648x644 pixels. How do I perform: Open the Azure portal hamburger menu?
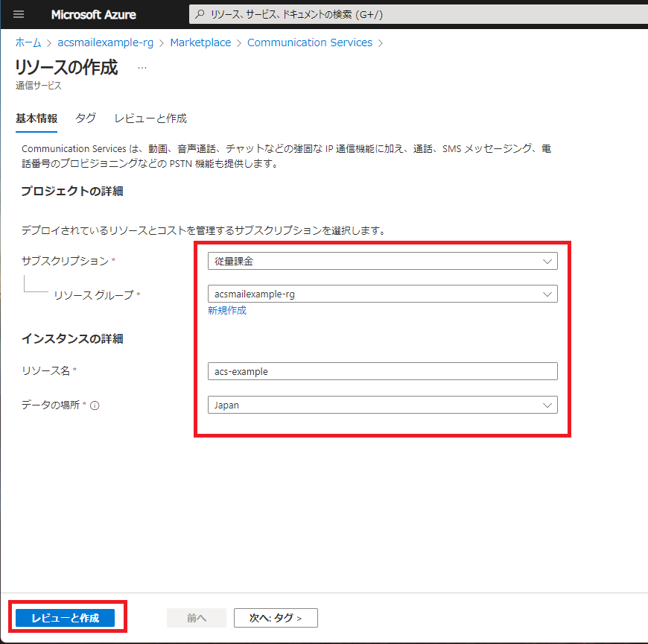click(x=19, y=14)
